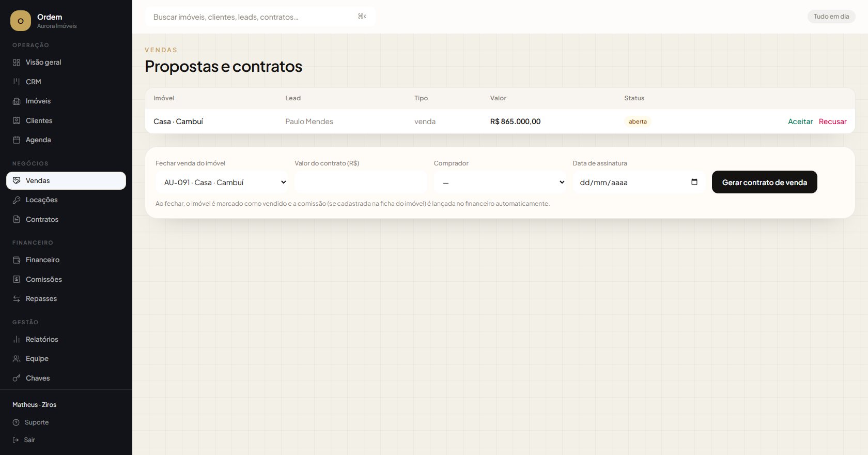Focus the Valor do contrato input
This screenshot has width=868, height=455.
361,182
